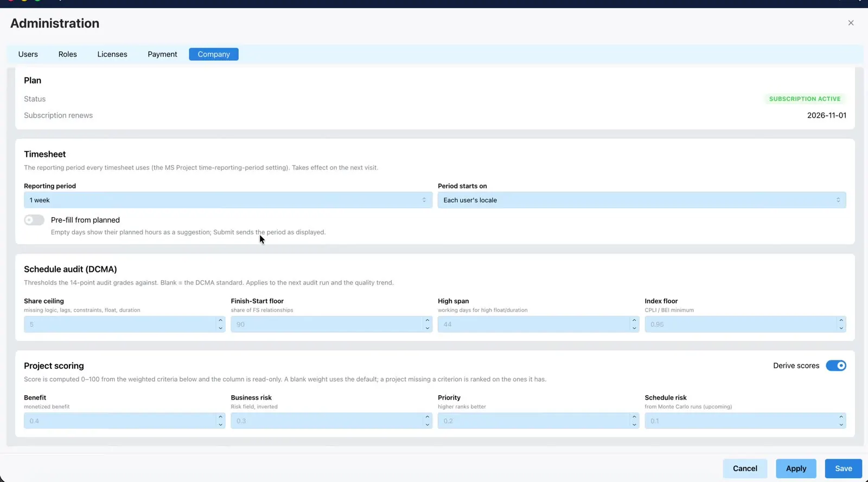This screenshot has width=868, height=482.
Task: Click the Cancel button
Action: [745, 468]
